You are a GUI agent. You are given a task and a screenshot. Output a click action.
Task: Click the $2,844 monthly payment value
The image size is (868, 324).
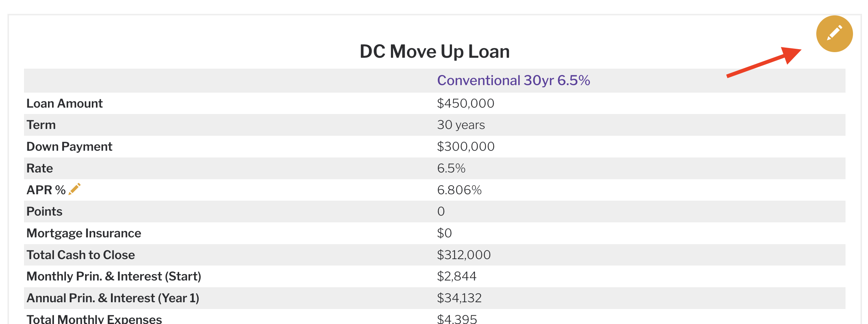(456, 276)
